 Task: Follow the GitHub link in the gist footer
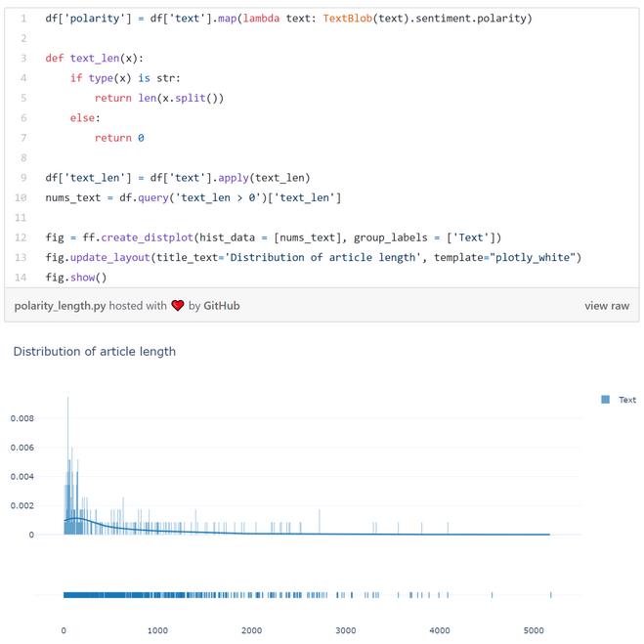click(x=222, y=306)
